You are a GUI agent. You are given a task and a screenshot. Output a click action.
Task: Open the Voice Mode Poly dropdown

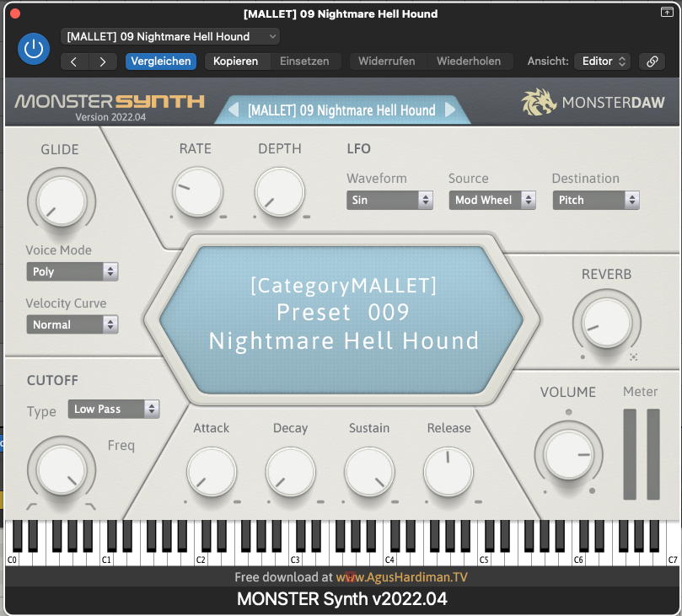(72, 271)
